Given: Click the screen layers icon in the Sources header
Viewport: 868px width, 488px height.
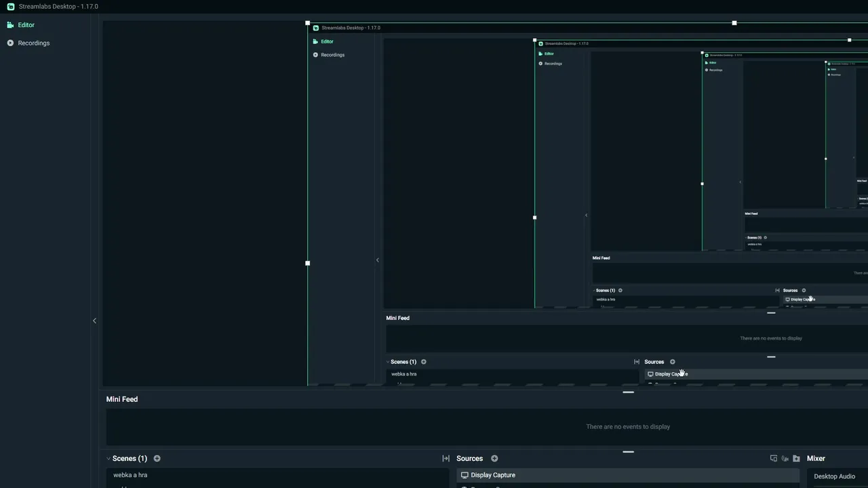Looking at the screenshot, I should (774, 459).
